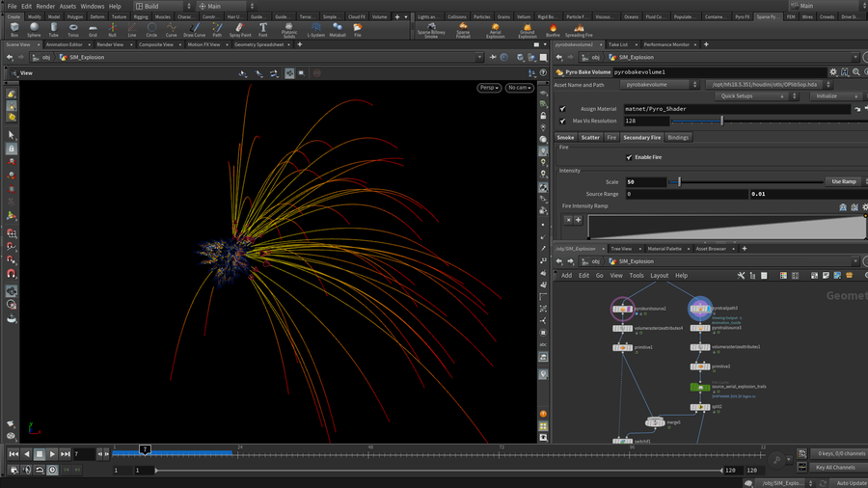The height and width of the screenshot is (488, 868).
Task: Select the Spreading Fire tool
Action: (579, 29)
